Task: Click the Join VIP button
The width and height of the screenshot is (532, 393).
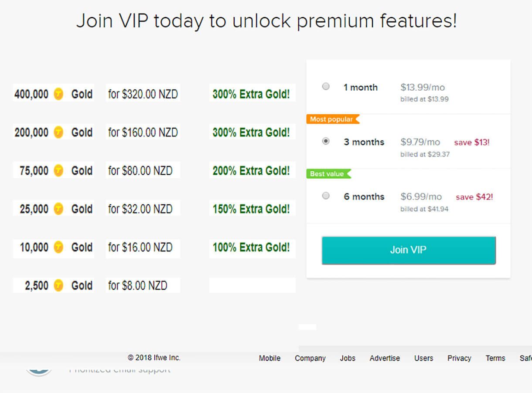Action: [x=409, y=250]
